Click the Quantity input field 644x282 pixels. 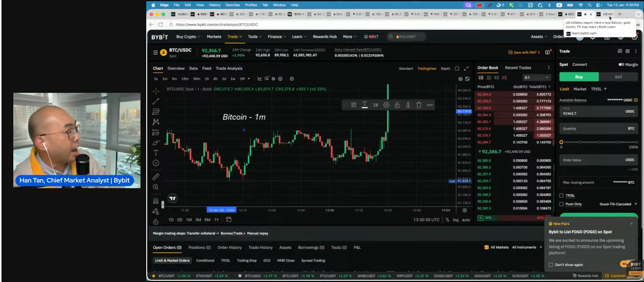pos(599,129)
